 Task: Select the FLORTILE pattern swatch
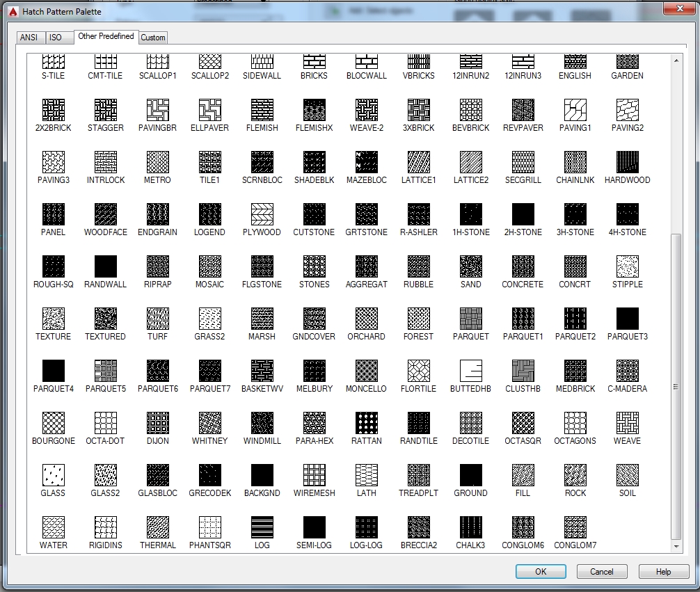tap(419, 371)
